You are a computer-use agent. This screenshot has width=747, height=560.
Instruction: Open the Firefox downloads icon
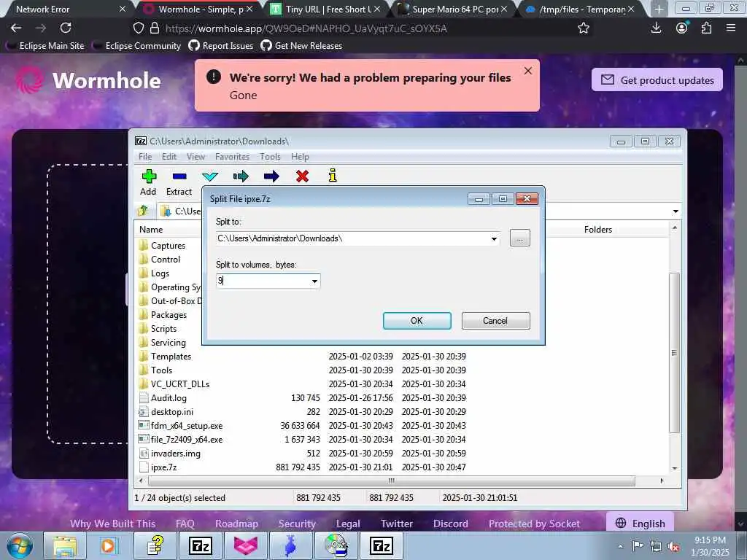click(656, 28)
